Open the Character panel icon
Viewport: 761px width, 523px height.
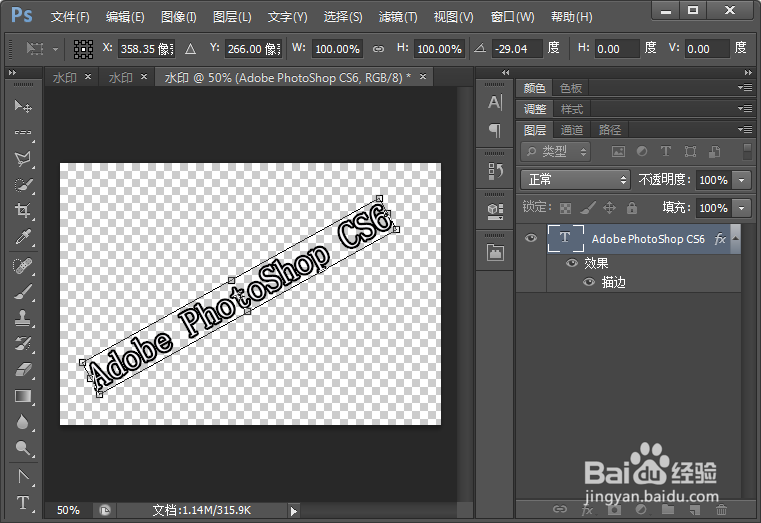495,102
